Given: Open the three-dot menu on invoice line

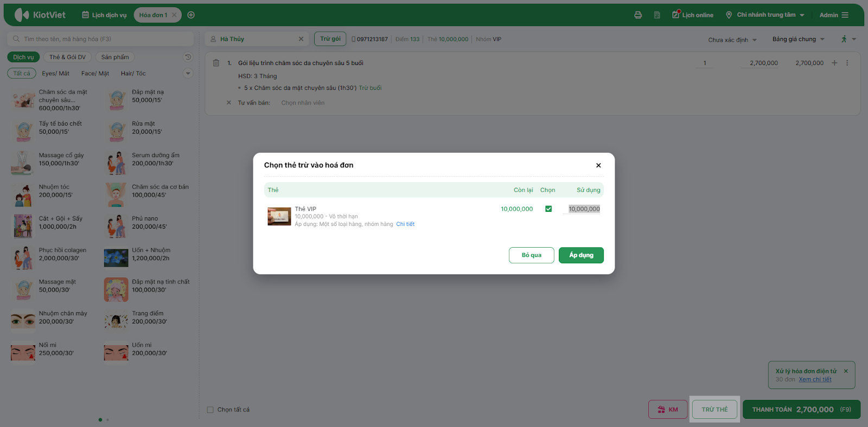Looking at the screenshot, I should [847, 63].
